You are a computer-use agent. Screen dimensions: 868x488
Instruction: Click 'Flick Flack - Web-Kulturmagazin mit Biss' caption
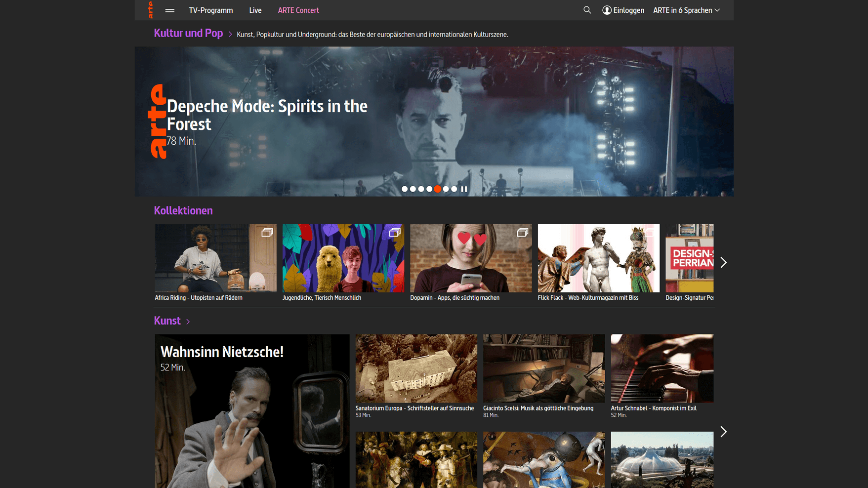point(588,298)
